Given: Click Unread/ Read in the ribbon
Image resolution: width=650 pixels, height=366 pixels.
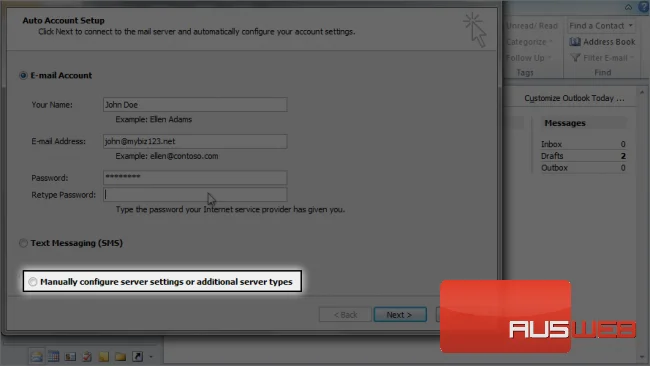Looking at the screenshot, I should point(532,26).
